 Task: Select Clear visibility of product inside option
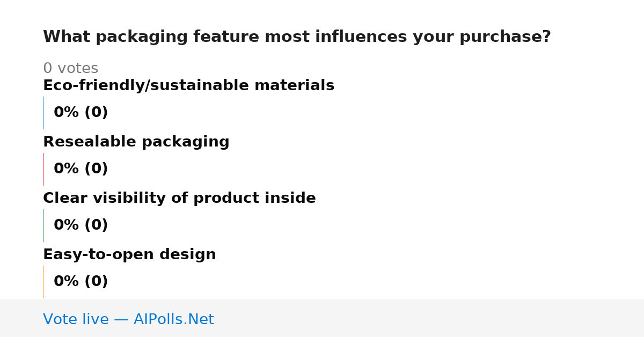pyautogui.click(x=179, y=199)
